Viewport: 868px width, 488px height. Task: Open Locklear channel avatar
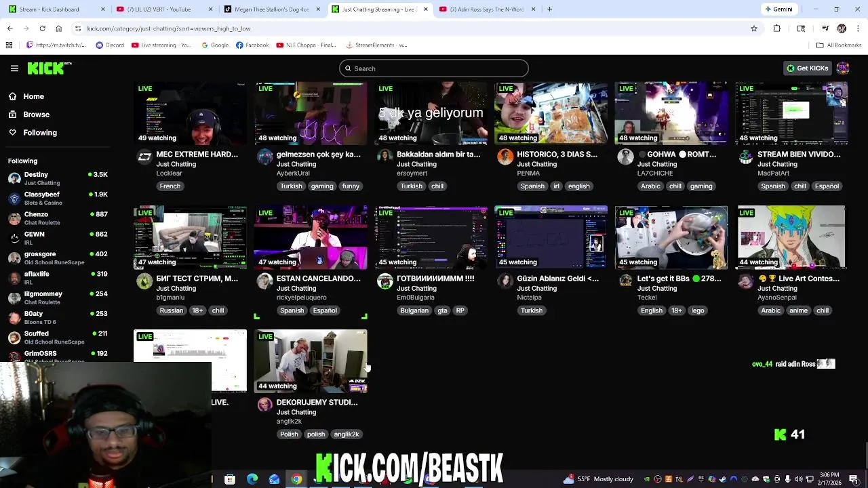tap(144, 157)
